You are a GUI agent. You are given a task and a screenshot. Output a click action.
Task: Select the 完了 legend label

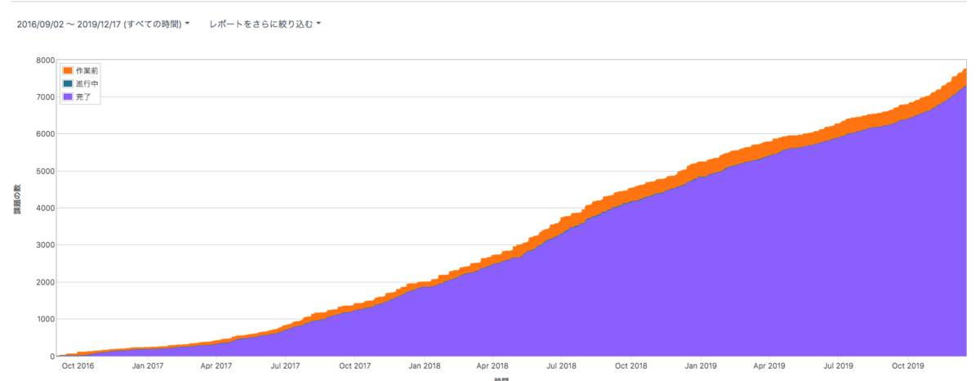click(82, 96)
